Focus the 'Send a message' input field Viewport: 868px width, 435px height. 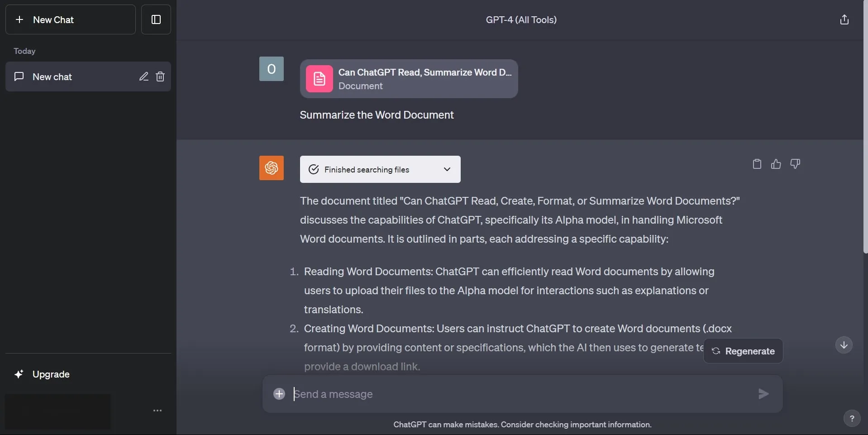tap(522, 394)
